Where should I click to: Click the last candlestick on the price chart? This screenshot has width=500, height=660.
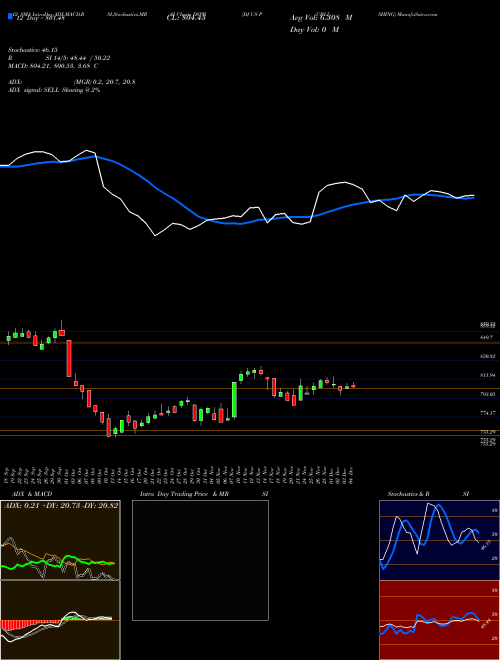tap(353, 386)
